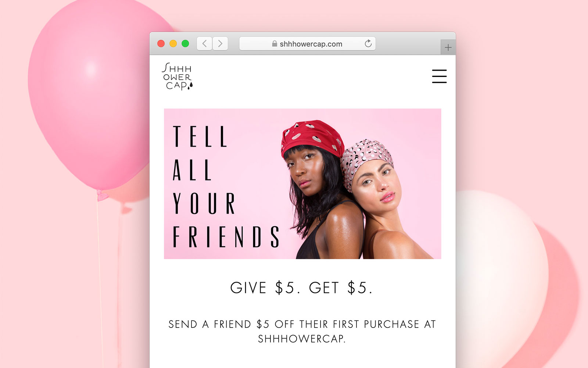Open a new tab with plus button
The image size is (588, 368).
tap(448, 47)
